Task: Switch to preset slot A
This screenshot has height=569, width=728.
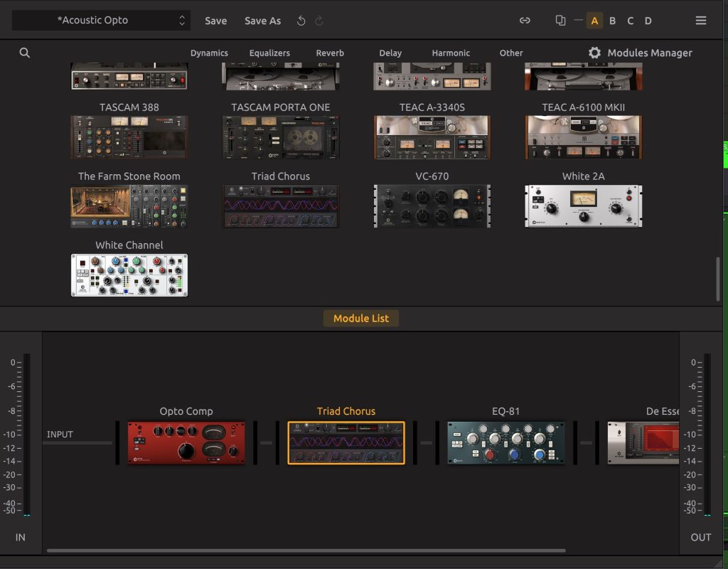Action: pos(594,21)
